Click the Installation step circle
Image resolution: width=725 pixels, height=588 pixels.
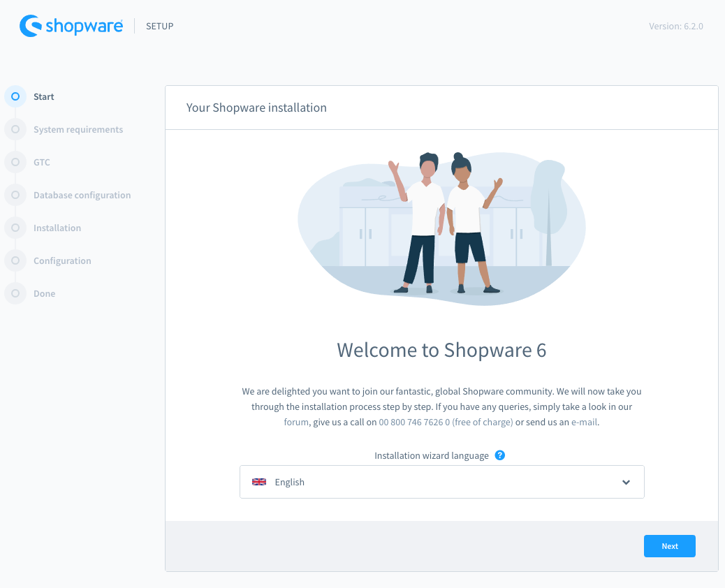click(x=15, y=228)
